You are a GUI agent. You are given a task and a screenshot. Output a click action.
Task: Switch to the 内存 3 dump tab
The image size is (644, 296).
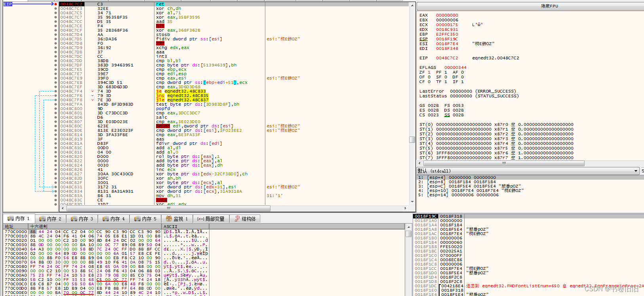click(x=82, y=219)
